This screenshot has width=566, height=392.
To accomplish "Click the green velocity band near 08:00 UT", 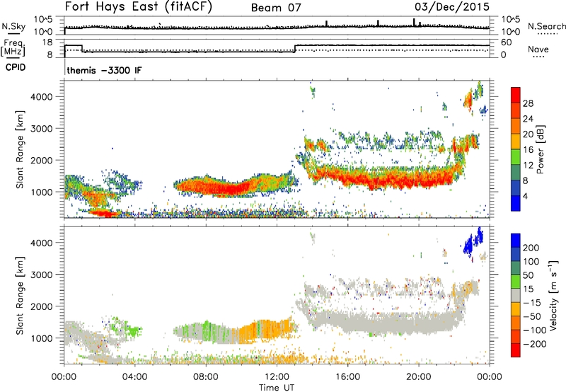I will tap(206, 330).
